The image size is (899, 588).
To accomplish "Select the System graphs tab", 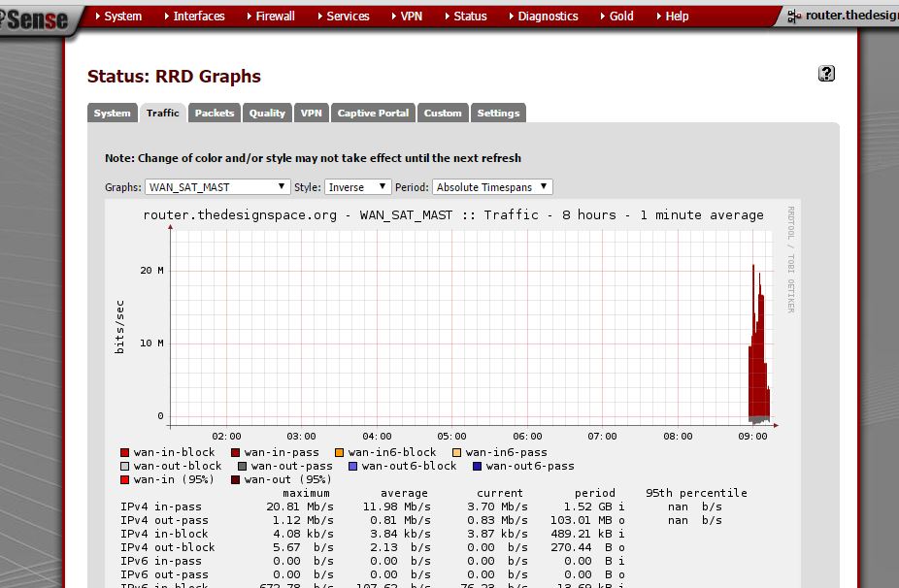I will pos(112,114).
